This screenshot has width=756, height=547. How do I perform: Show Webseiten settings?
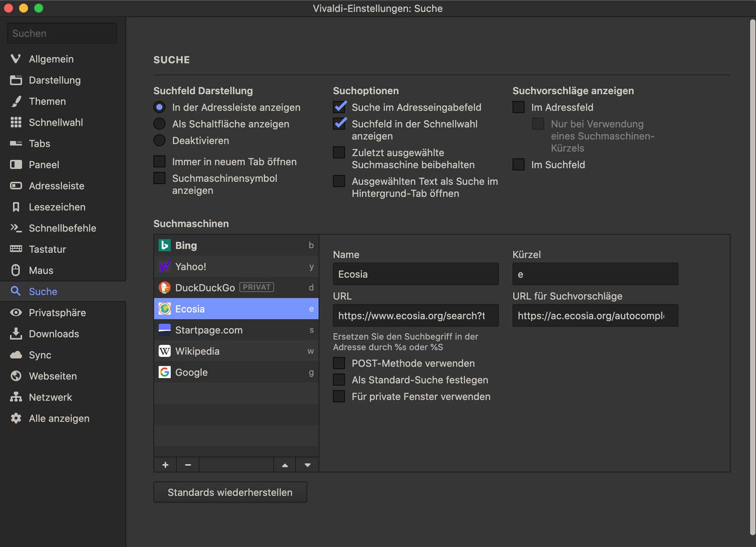coord(63,376)
